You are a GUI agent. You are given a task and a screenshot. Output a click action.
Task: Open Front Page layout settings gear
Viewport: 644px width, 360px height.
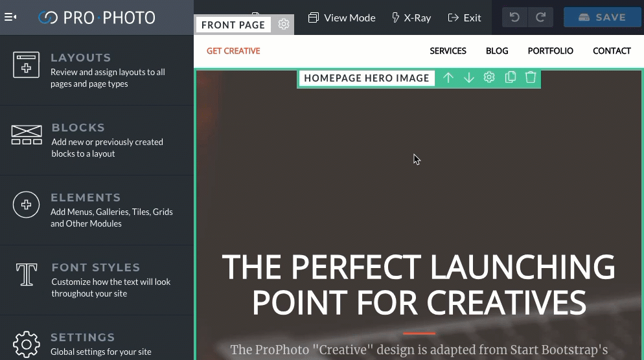point(283,24)
